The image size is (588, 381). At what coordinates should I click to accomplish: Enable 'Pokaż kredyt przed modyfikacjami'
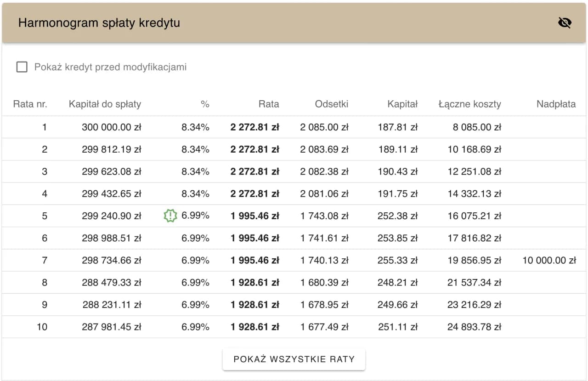(x=22, y=67)
